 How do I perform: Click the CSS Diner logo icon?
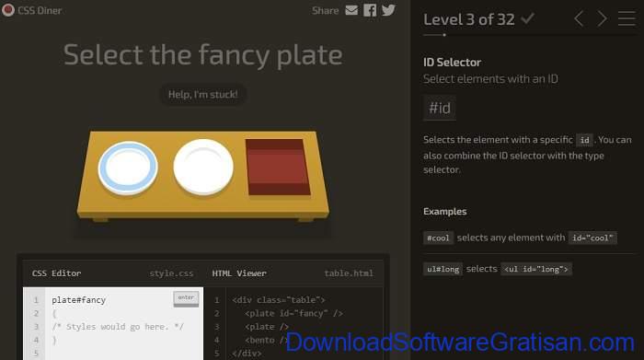[7, 10]
